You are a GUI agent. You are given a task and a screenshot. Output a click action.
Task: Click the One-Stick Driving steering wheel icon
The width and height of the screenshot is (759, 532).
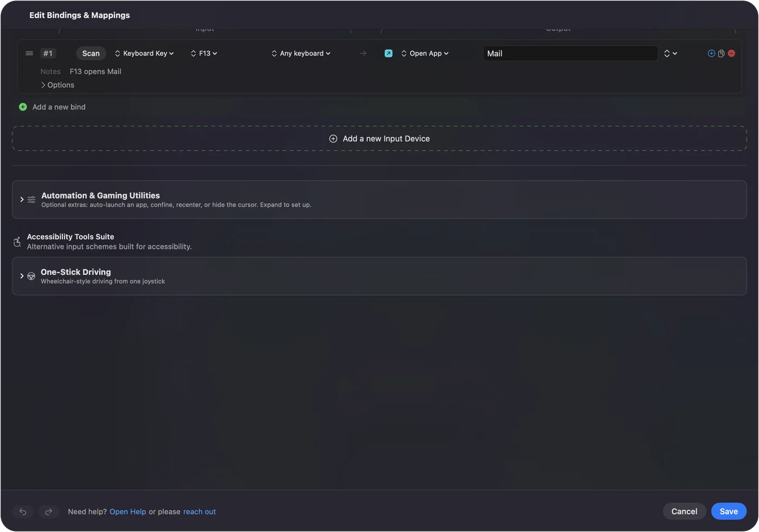[31, 276]
